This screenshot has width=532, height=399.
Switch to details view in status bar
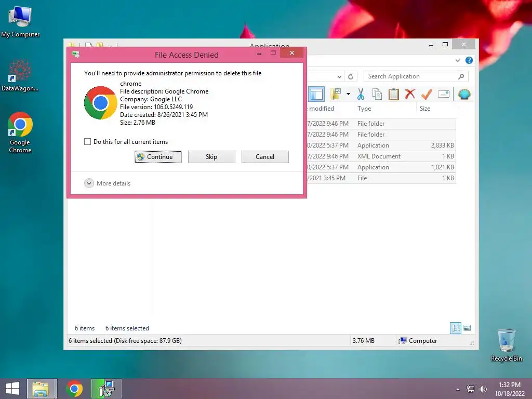pyautogui.click(x=455, y=328)
